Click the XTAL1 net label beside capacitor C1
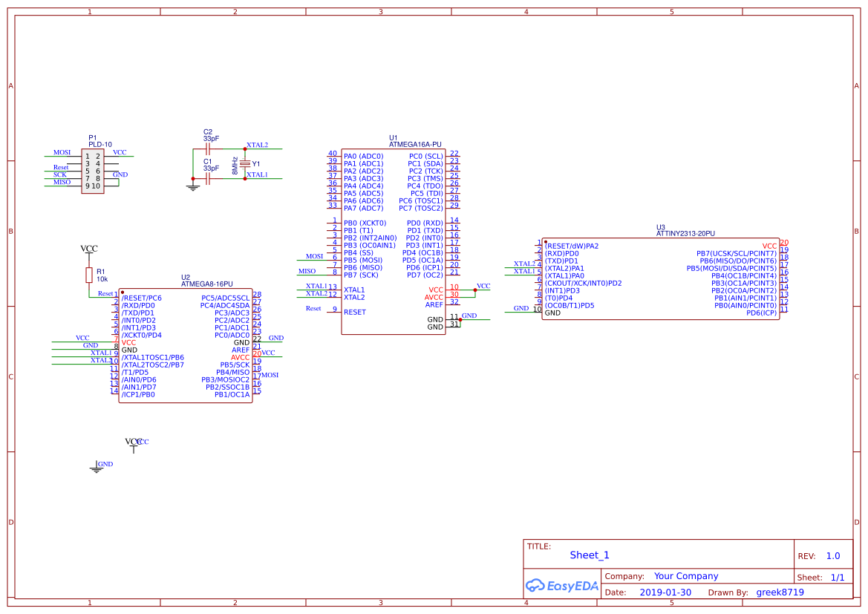The image size is (868, 614). click(257, 174)
